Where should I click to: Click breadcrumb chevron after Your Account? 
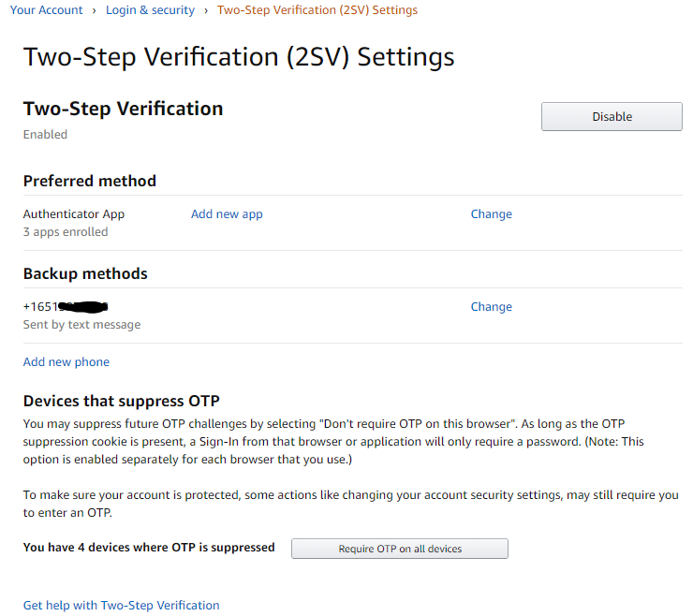tap(95, 10)
